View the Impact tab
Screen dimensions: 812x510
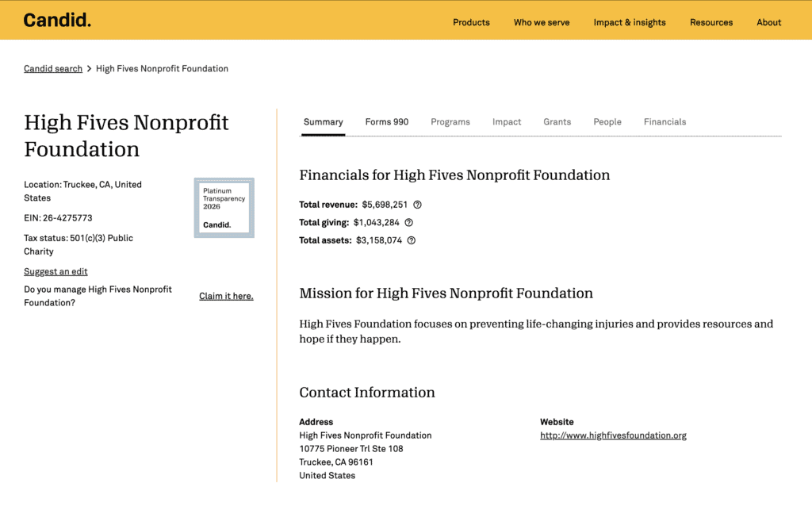(x=507, y=122)
